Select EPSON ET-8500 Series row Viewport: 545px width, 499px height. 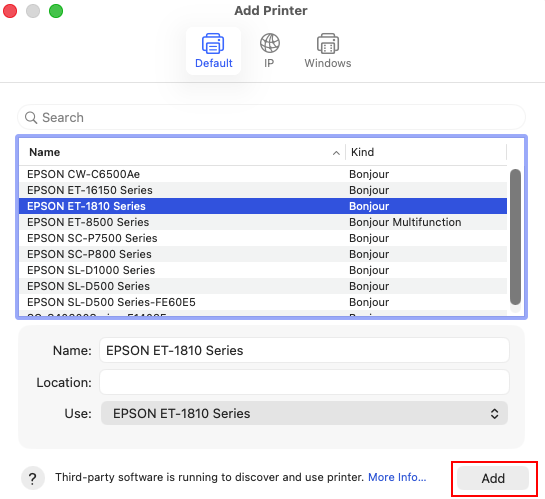[x=263, y=222]
